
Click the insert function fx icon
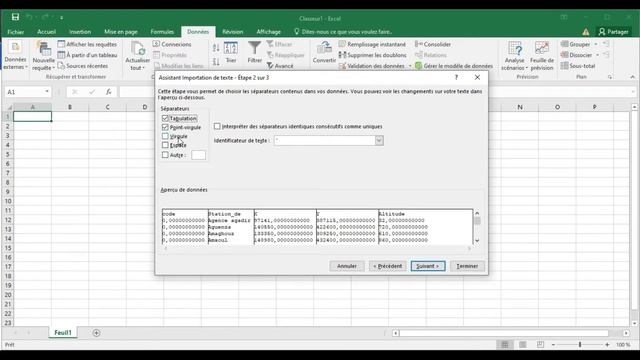[x=109, y=92]
